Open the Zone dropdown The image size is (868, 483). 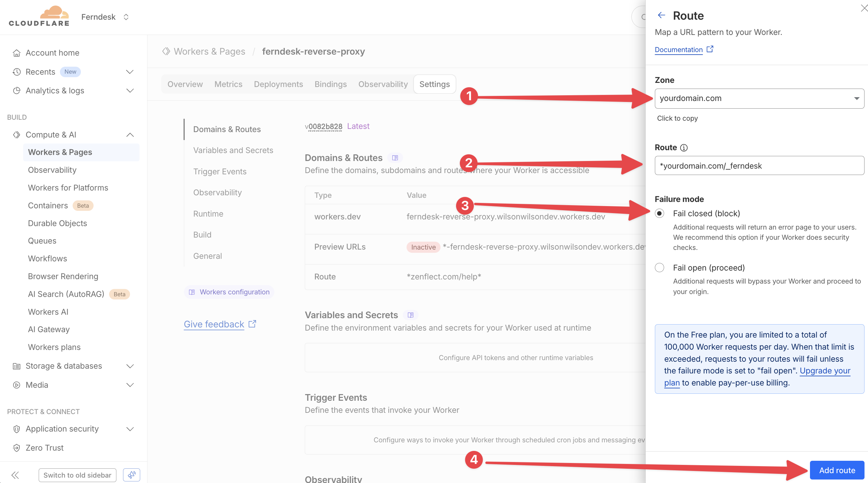759,98
